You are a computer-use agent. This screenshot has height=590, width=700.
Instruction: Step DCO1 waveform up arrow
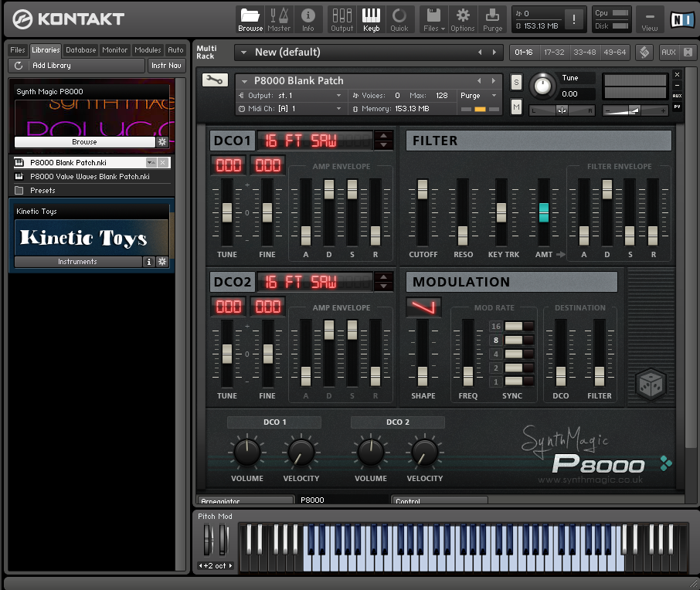tap(383, 136)
